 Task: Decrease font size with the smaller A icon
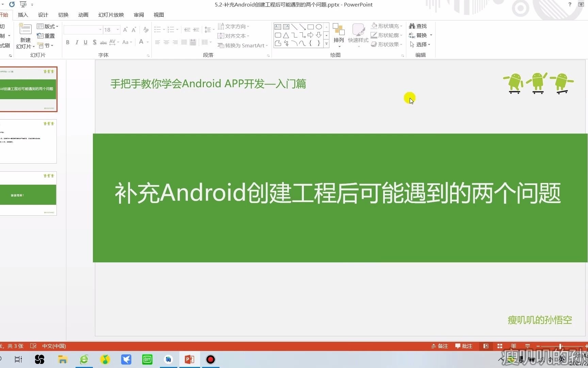[x=134, y=30]
